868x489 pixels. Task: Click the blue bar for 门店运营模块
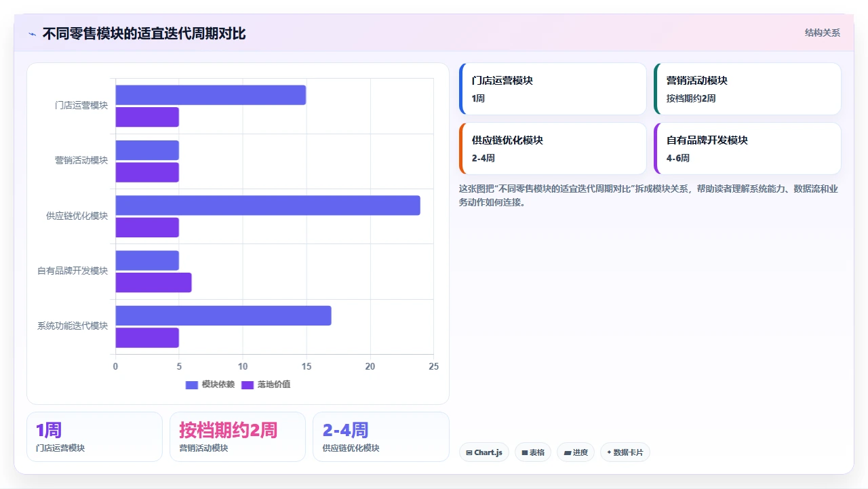210,95
